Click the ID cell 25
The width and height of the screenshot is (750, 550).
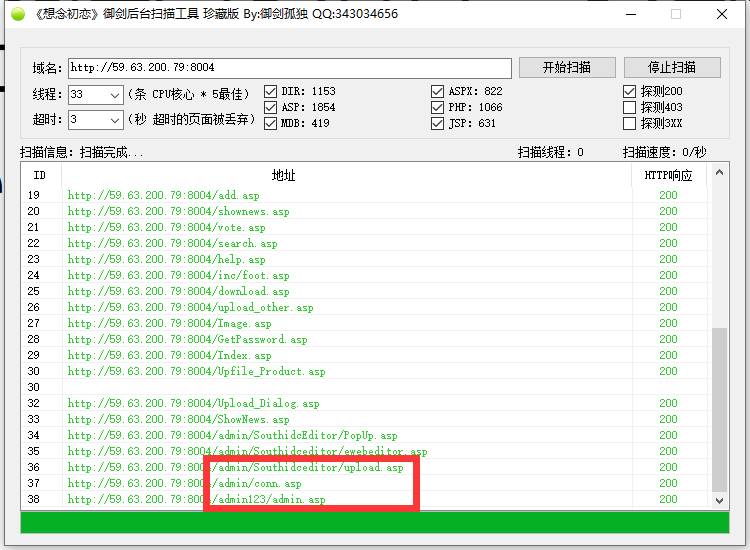[33, 291]
